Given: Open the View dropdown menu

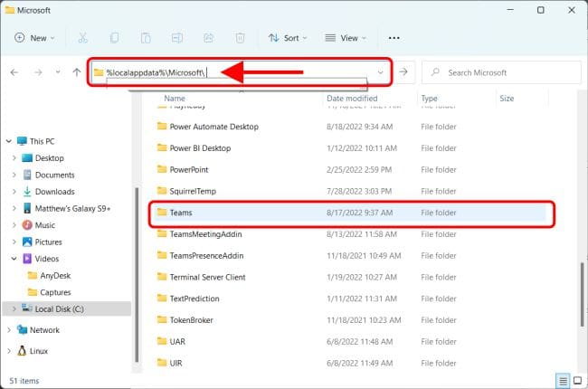Looking at the screenshot, I should [346, 38].
